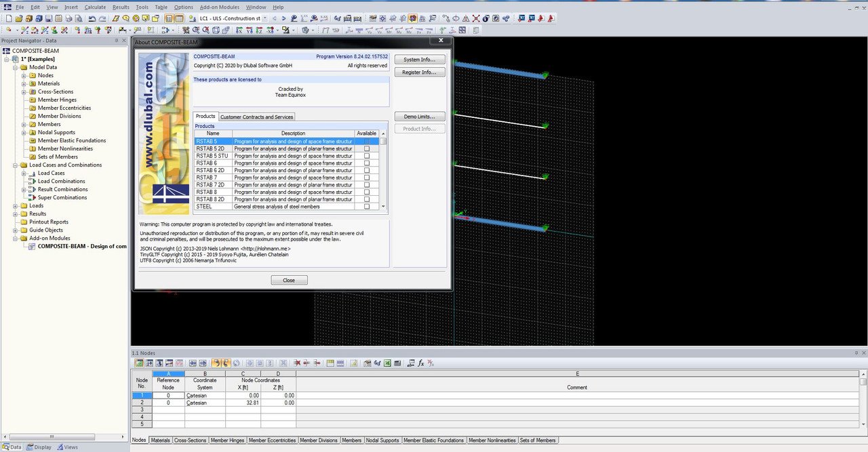
Task: Select the RSTAB 5 row in products list
Action: (287, 141)
